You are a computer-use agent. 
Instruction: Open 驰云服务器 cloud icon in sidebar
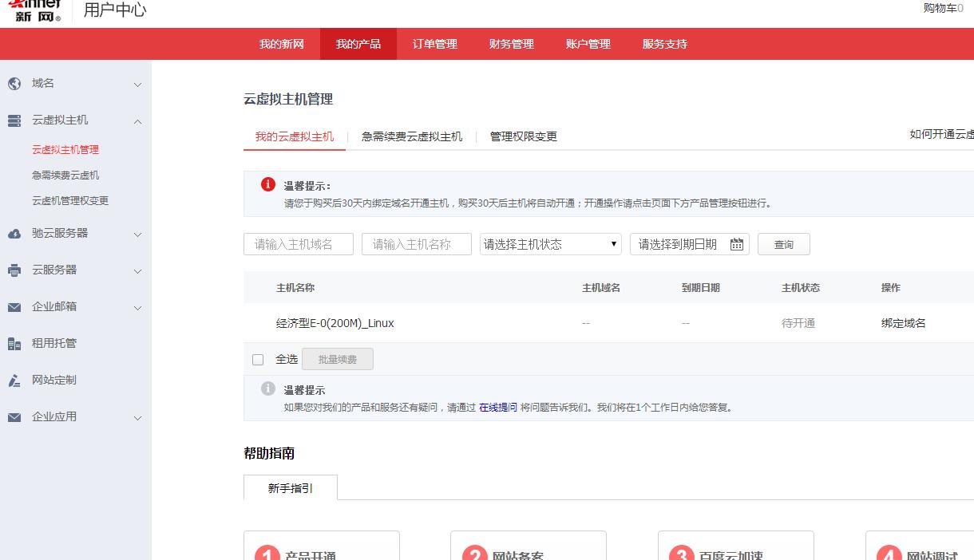[14, 234]
